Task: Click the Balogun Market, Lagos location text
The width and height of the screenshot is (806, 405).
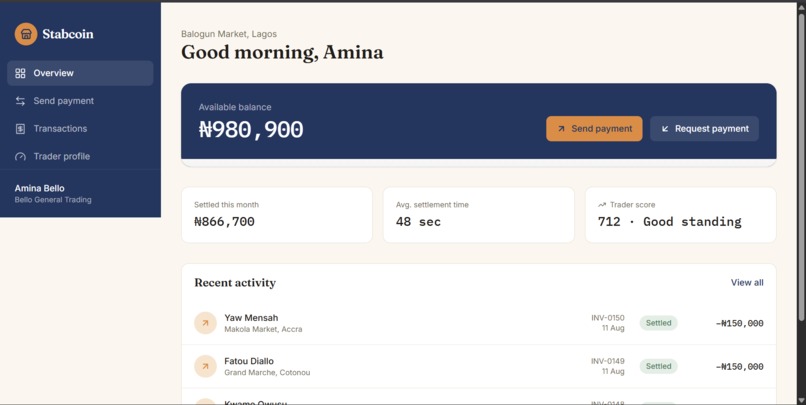Action: 229,34
